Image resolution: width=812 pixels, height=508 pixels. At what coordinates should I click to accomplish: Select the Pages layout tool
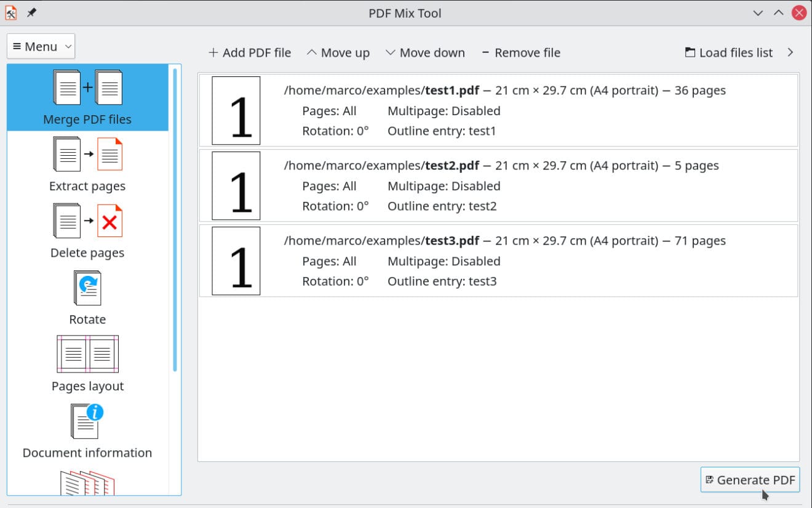[87, 363]
